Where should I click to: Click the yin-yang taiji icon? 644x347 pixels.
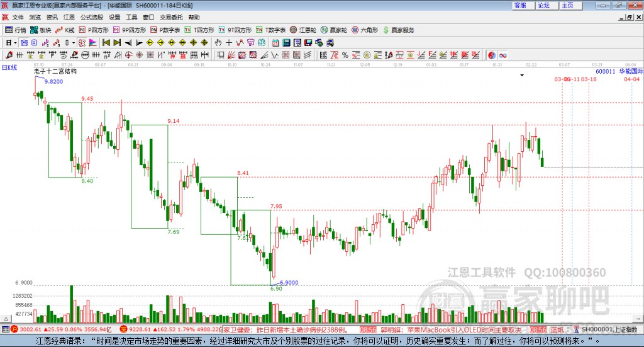click(491, 55)
